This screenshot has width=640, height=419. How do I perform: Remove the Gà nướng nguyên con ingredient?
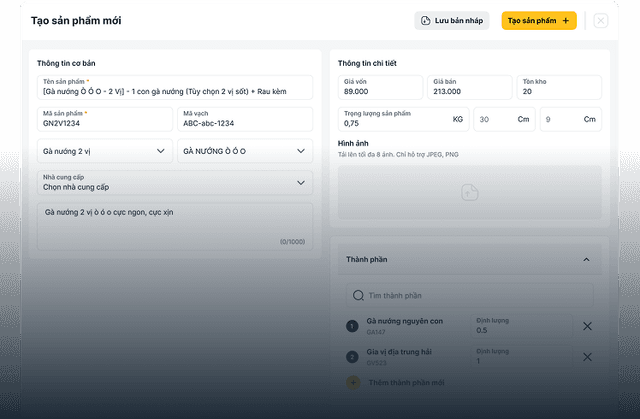coord(587,326)
